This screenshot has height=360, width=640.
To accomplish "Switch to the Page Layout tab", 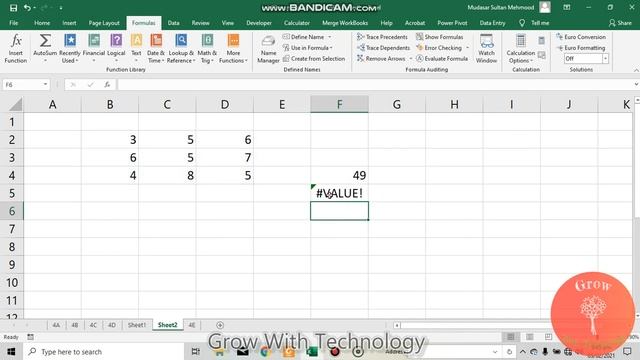I will [104, 23].
